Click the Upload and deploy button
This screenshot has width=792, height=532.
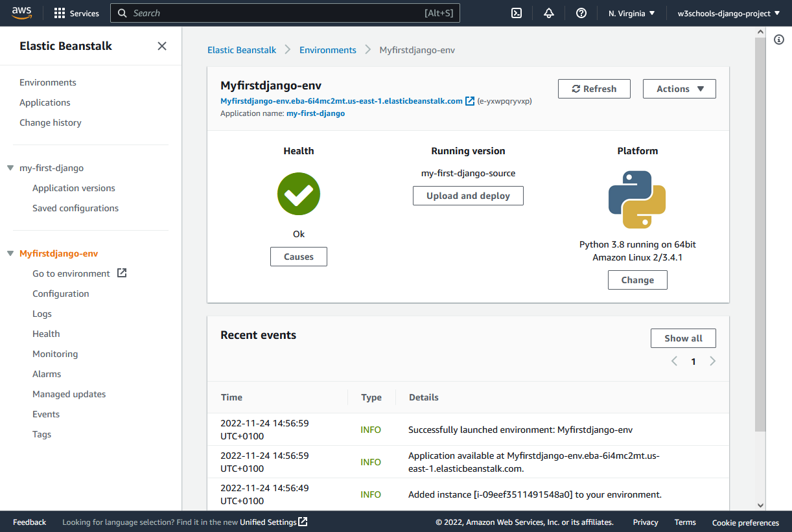468,196
